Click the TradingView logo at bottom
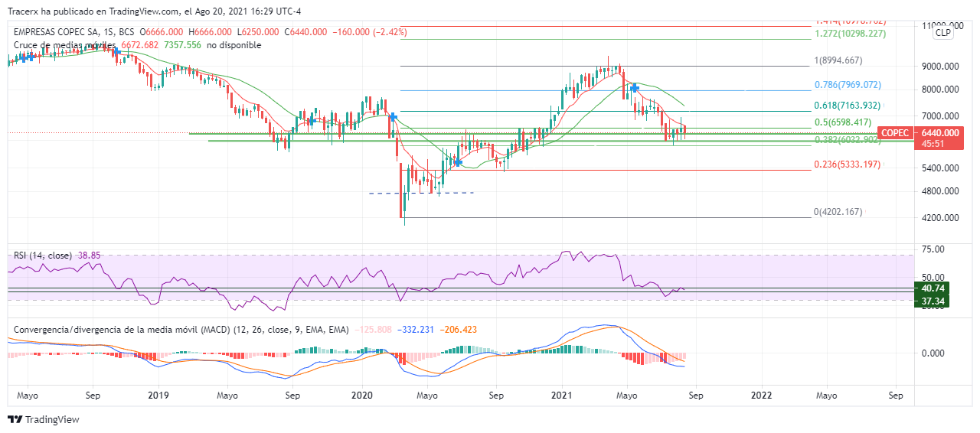The image size is (980, 433). click(x=44, y=419)
